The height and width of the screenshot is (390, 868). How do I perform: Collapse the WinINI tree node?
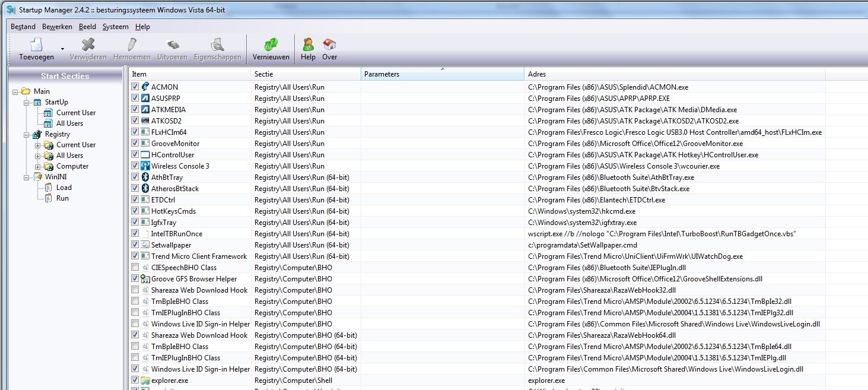click(x=27, y=177)
